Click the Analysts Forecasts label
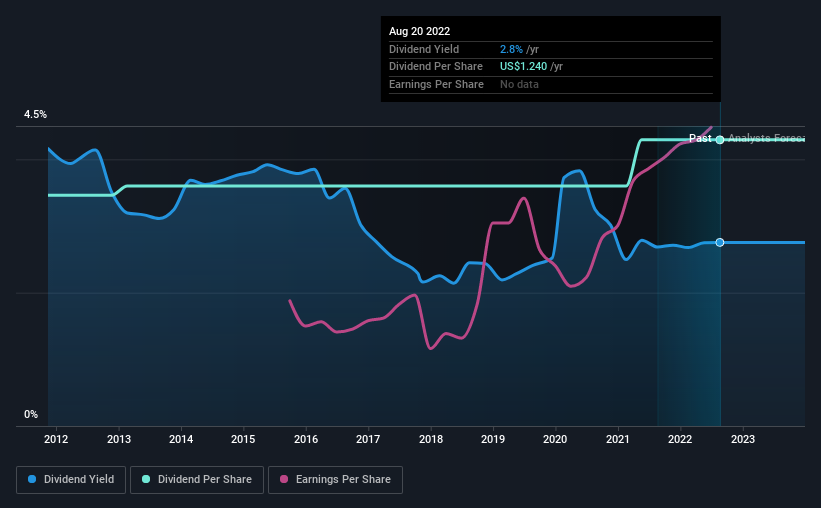Screen dimensions: 821x508 point(766,139)
